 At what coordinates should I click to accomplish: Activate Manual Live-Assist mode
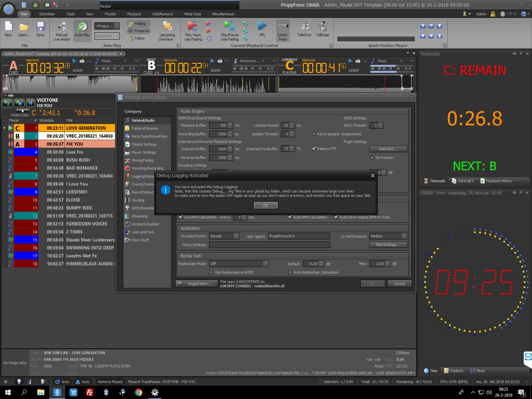62,31
